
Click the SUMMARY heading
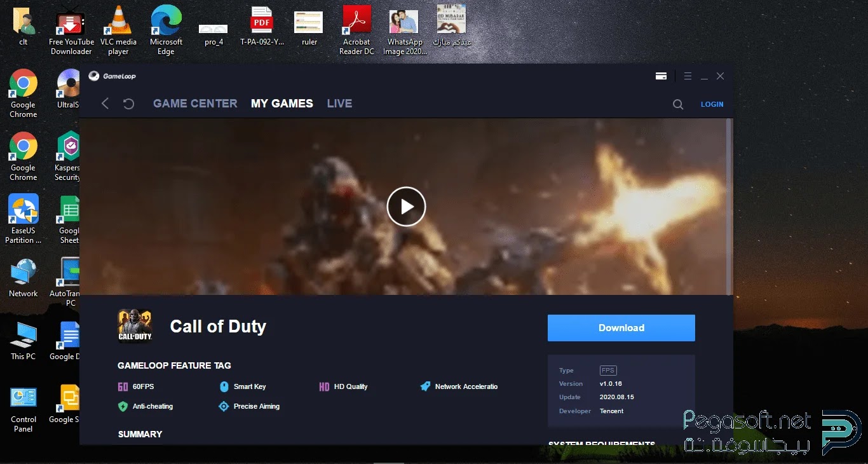point(140,434)
